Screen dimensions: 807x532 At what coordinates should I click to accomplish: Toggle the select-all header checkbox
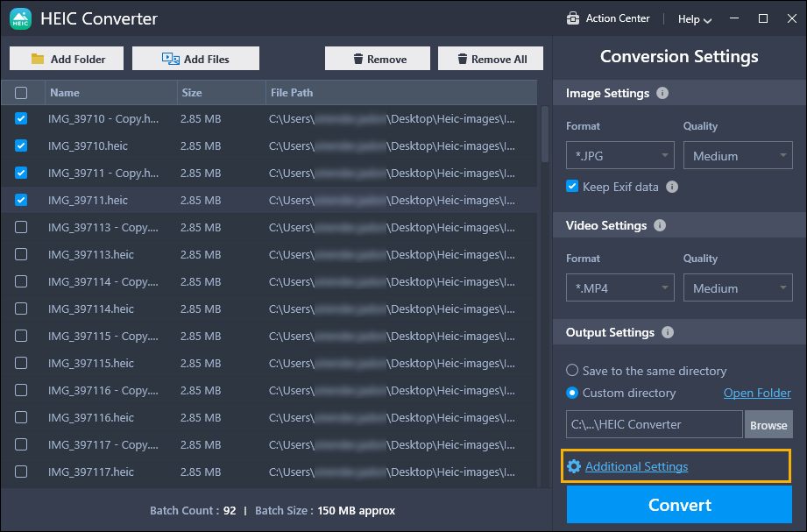pos(21,93)
